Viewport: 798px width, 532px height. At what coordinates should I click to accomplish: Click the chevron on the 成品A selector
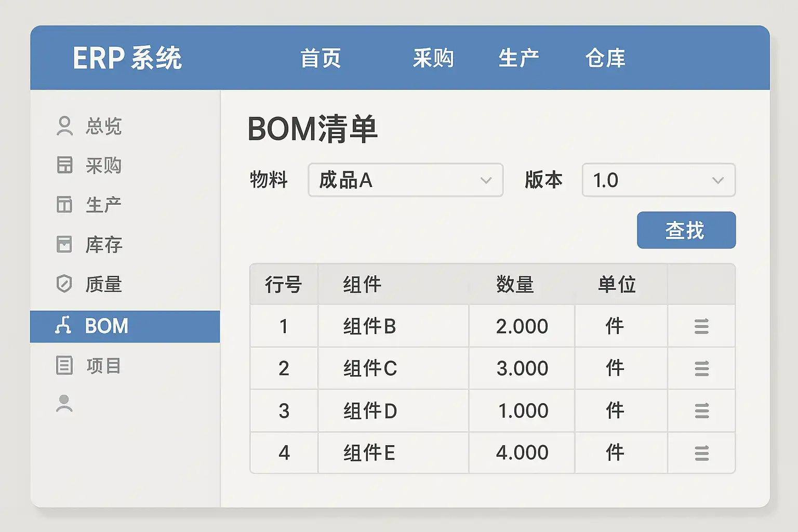click(486, 180)
